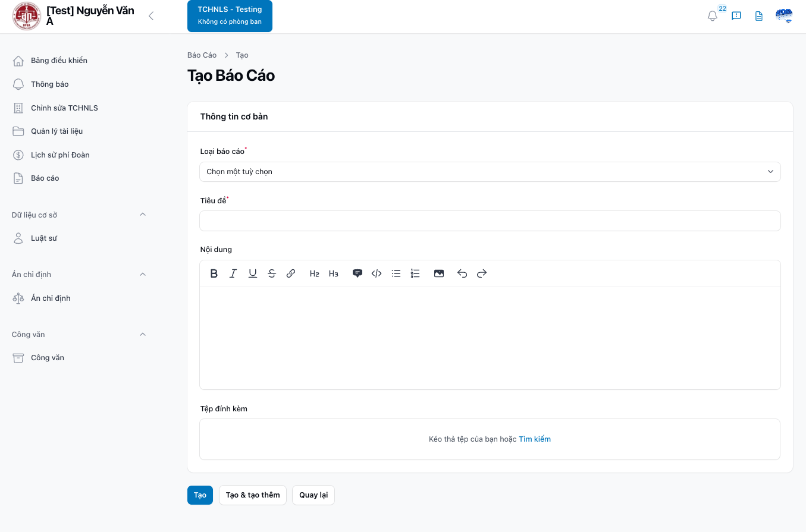Click the strikethrough formatting icon
The width and height of the screenshot is (806, 532).
(272, 273)
